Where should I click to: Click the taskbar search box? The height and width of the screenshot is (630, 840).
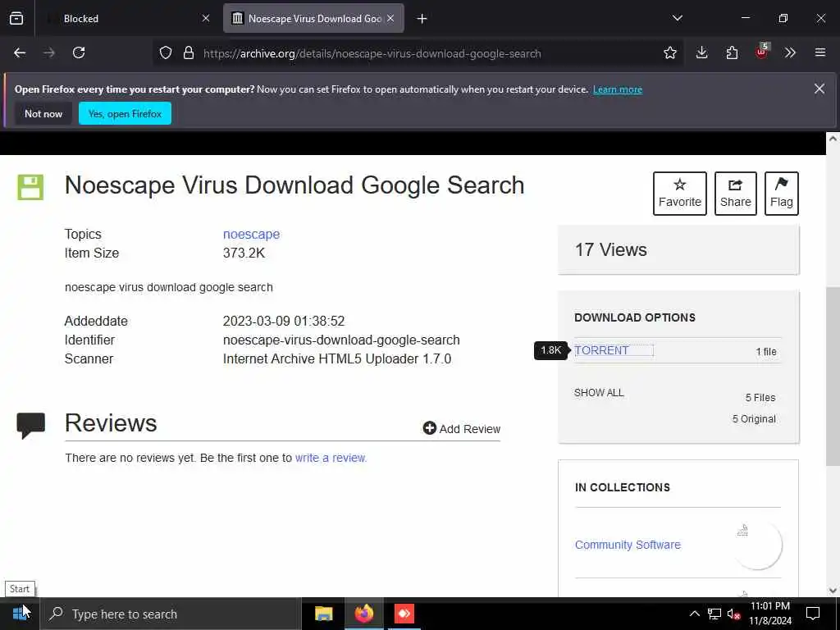click(x=171, y=614)
